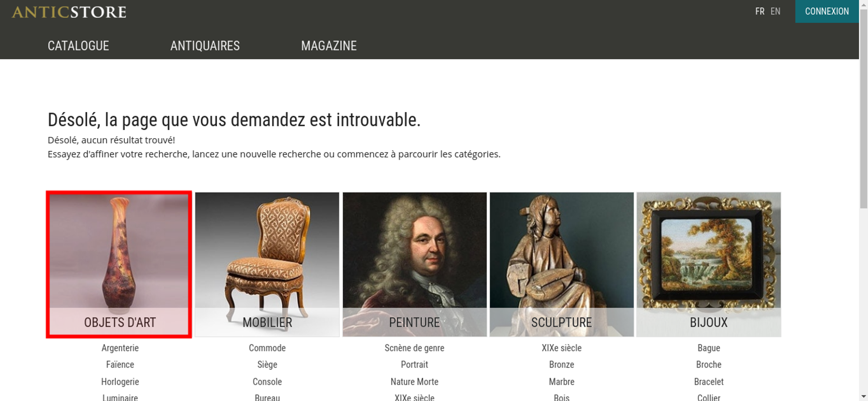
Task: Go to Commode furniture link
Action: (267, 348)
